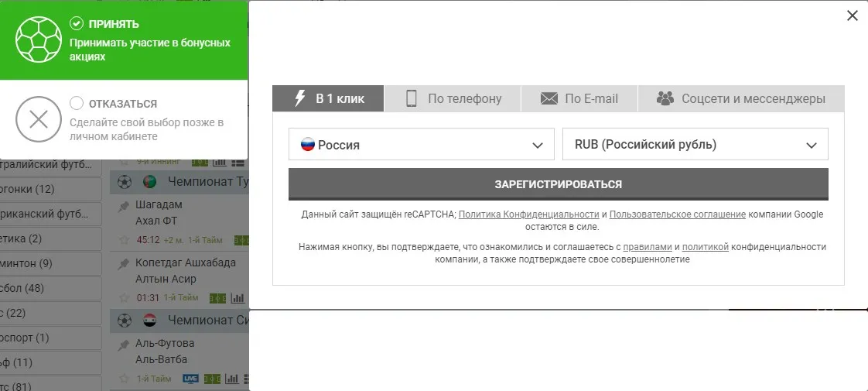Click the '45:12' match timer
Image resolution: width=868 pixels, height=391 pixels.
(x=148, y=240)
